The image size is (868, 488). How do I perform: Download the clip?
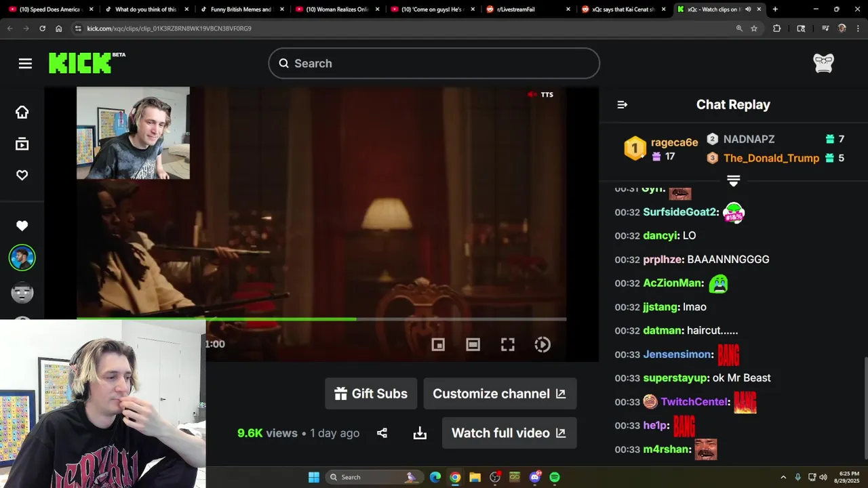[x=420, y=433]
